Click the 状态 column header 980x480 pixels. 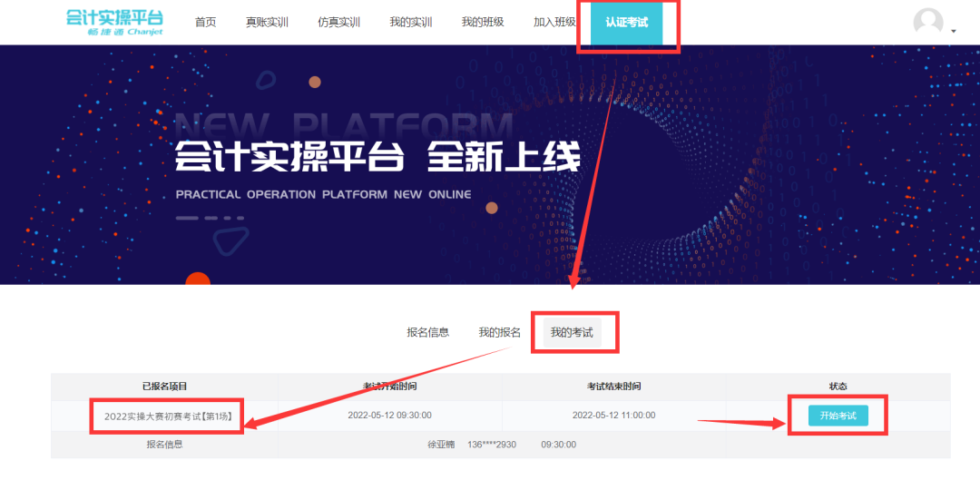(x=838, y=387)
